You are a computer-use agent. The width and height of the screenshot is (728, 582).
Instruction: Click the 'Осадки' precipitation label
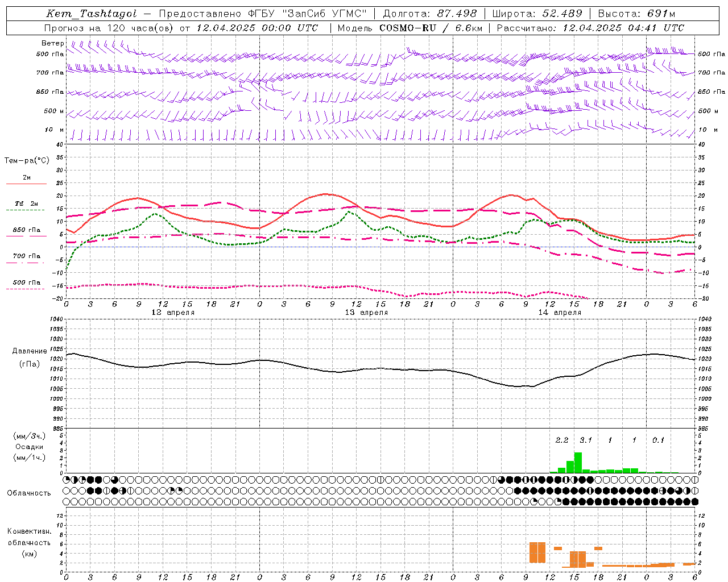click(30, 447)
